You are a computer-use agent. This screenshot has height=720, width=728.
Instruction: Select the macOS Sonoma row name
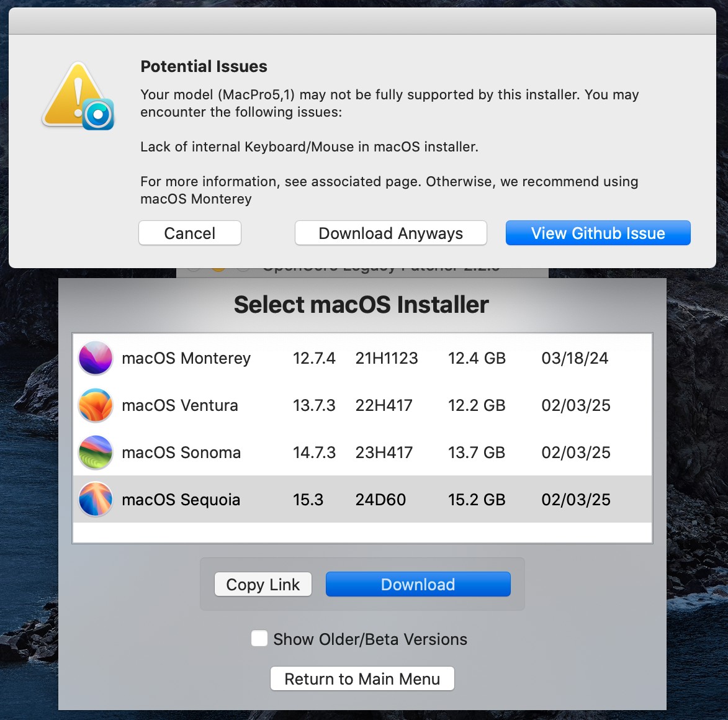point(181,452)
